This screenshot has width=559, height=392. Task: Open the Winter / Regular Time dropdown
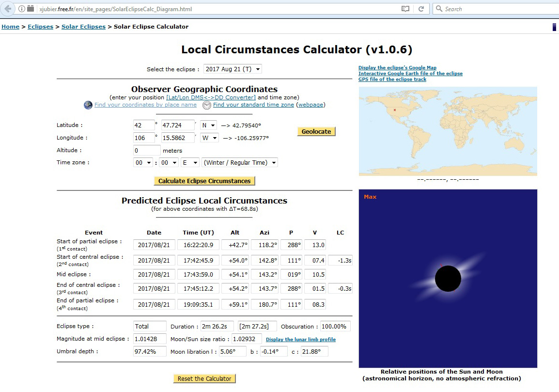240,163
